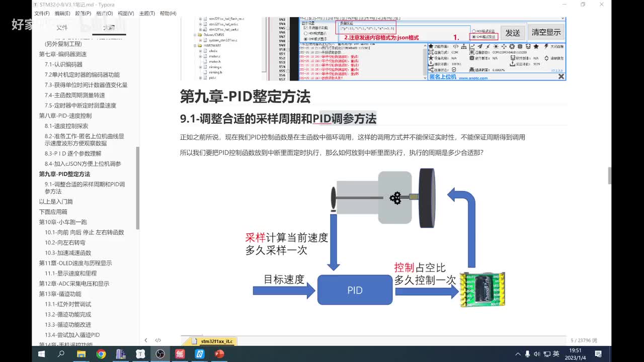Open the 帮助(H) menu
This screenshot has height=362, width=644.
tap(168, 14)
